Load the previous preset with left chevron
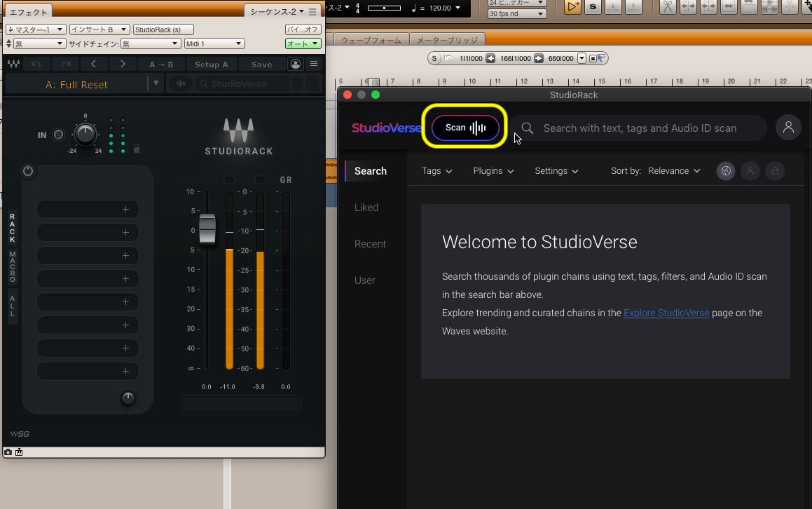The width and height of the screenshot is (812, 509). [94, 65]
